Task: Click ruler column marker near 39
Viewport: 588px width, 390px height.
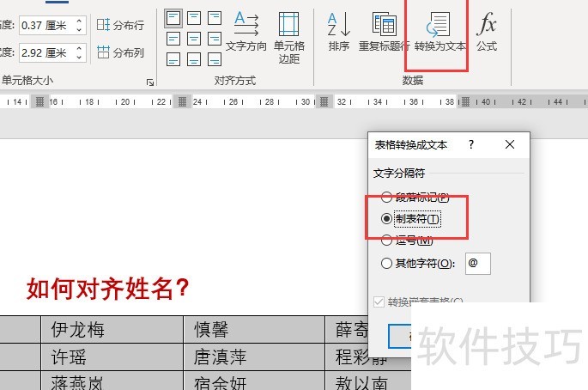Action: point(465,101)
